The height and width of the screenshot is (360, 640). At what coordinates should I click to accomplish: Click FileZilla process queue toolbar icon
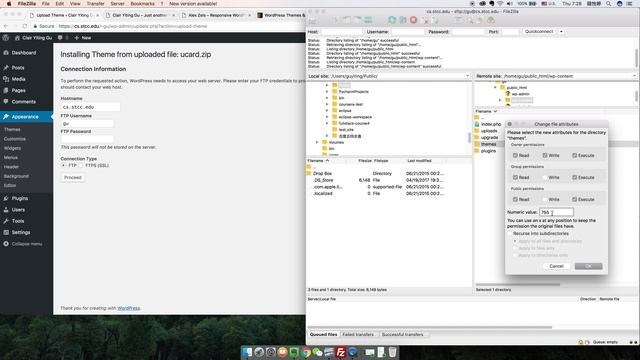402,20
